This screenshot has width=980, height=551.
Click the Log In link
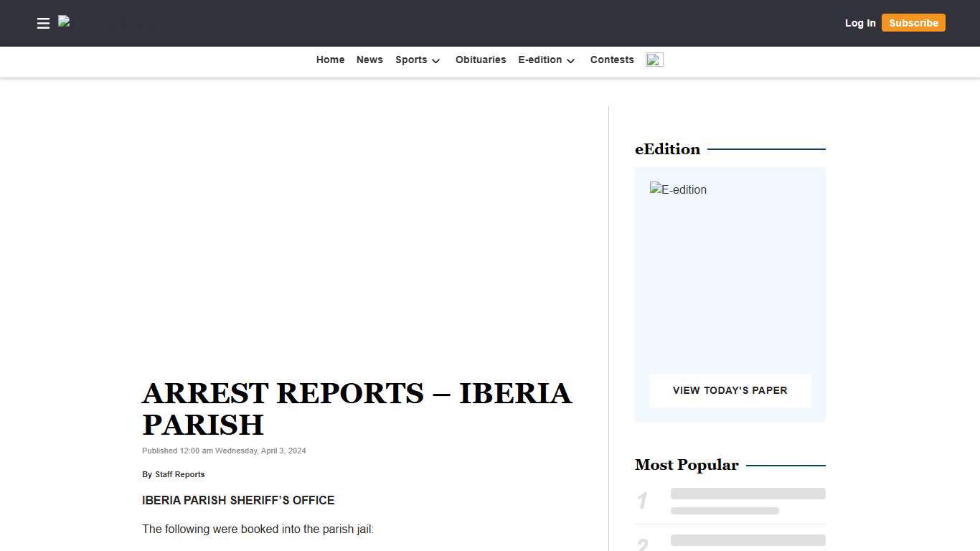tap(860, 23)
